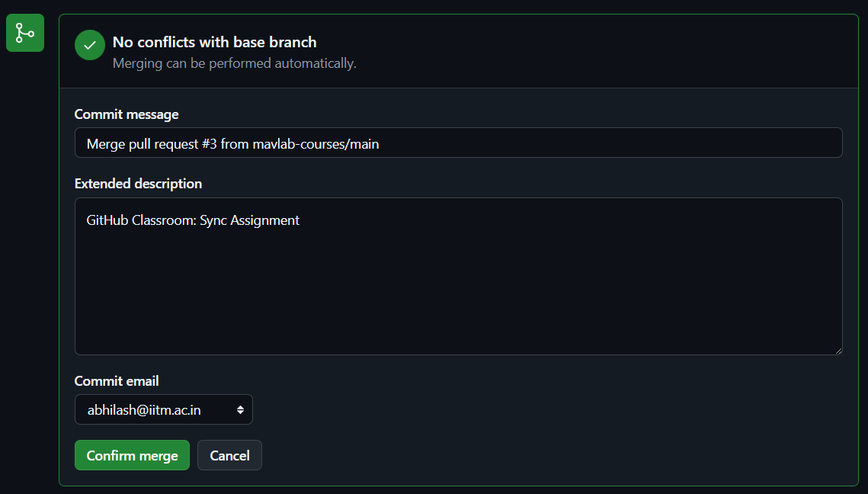This screenshot has height=494, width=868.
Task: Click the "Commit message" label
Action: pyautogui.click(x=127, y=114)
